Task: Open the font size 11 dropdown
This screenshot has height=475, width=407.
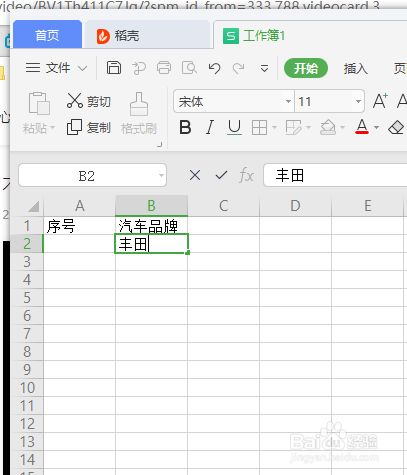Action: tap(358, 101)
